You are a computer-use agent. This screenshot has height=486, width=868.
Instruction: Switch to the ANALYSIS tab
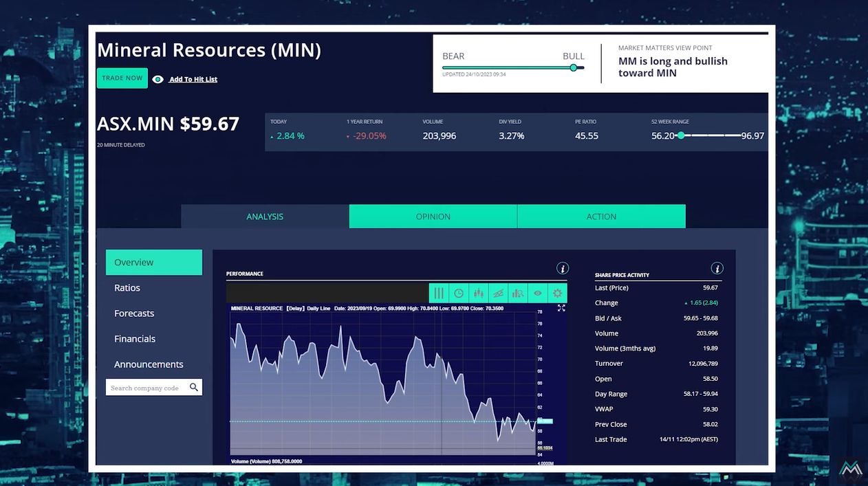coord(265,217)
